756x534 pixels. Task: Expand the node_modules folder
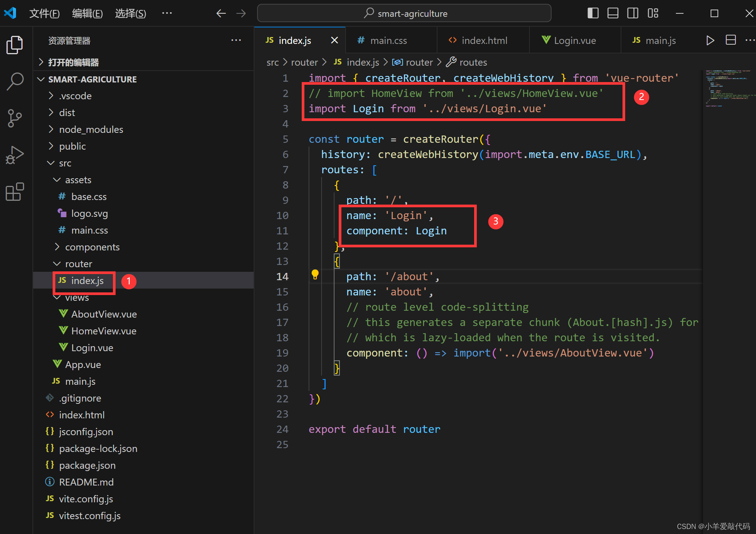(143, 129)
